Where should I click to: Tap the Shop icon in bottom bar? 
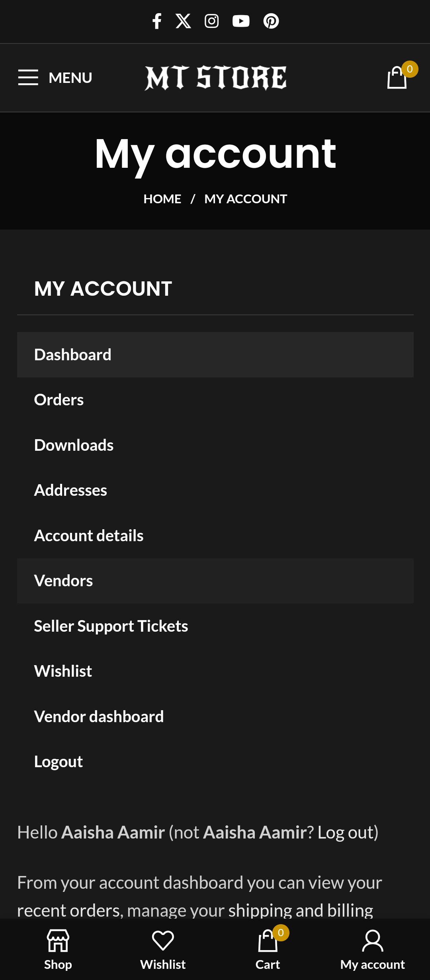[58, 949]
